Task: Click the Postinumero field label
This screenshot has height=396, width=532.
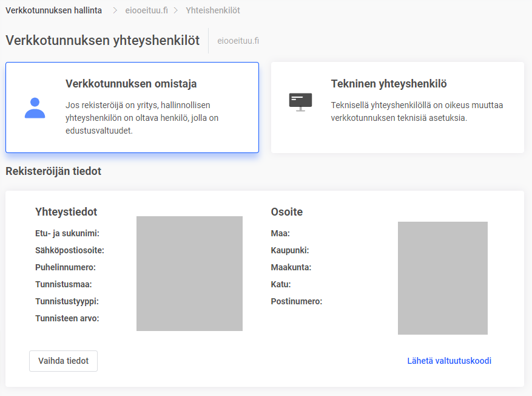Action: pos(296,301)
